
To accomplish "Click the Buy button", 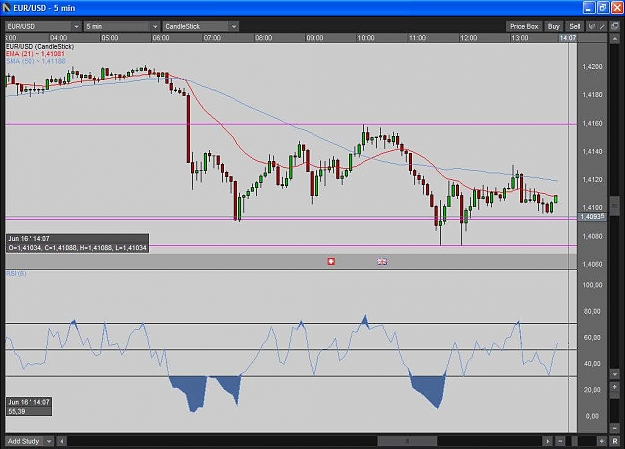I will [x=553, y=26].
